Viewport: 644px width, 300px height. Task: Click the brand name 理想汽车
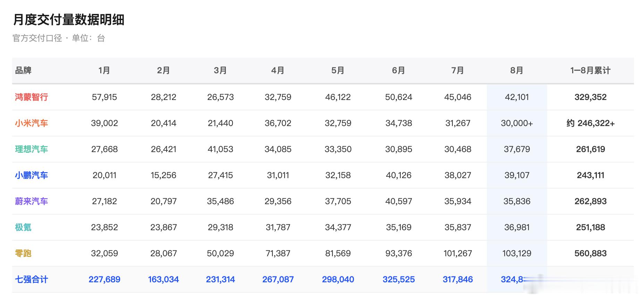pos(32,149)
